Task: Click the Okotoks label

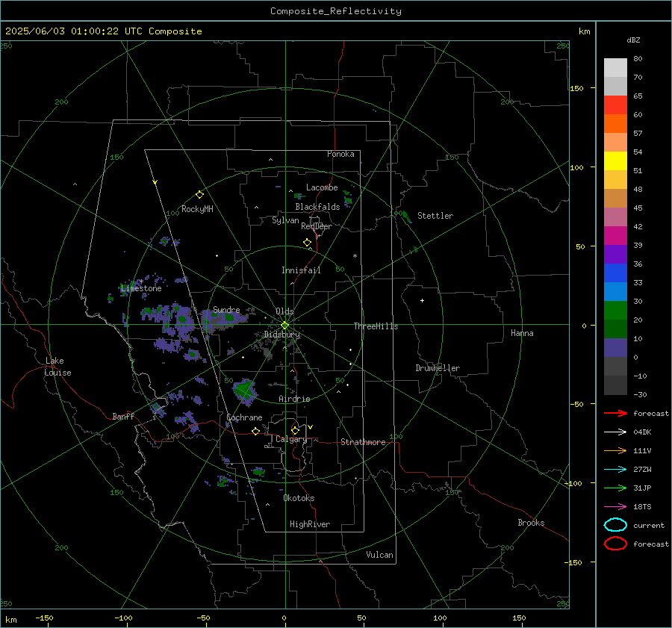Action: pyautogui.click(x=299, y=498)
